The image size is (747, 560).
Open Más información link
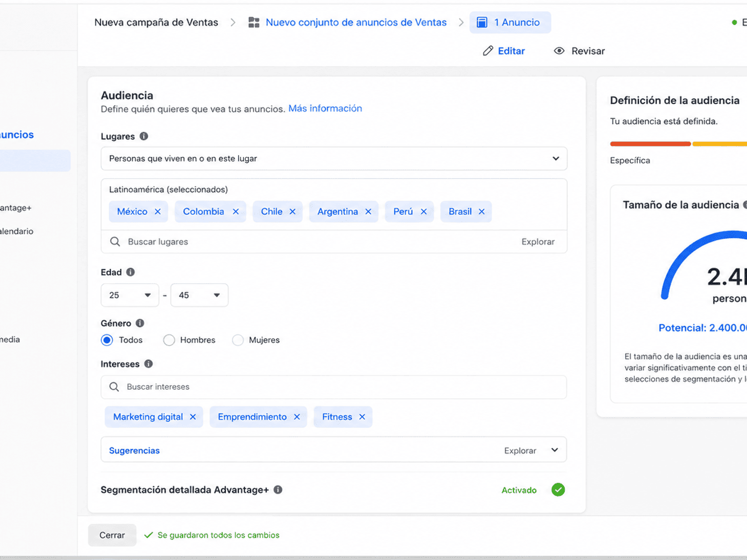pyautogui.click(x=325, y=108)
